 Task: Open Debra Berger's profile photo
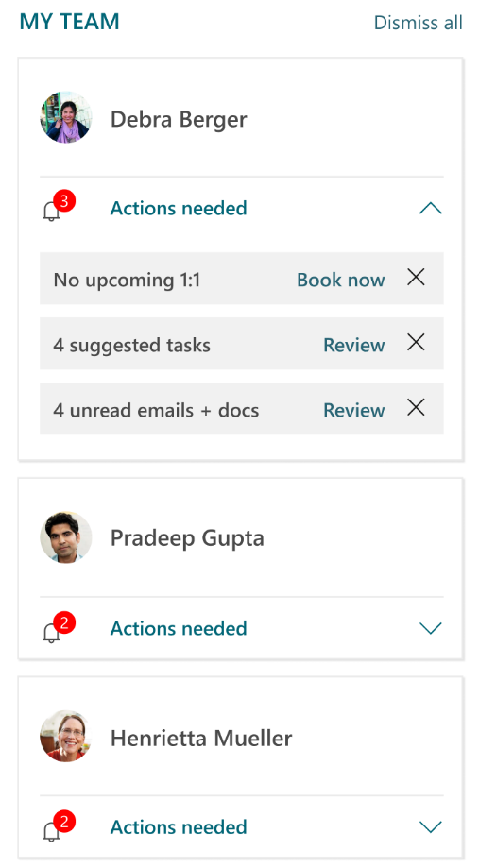66,117
